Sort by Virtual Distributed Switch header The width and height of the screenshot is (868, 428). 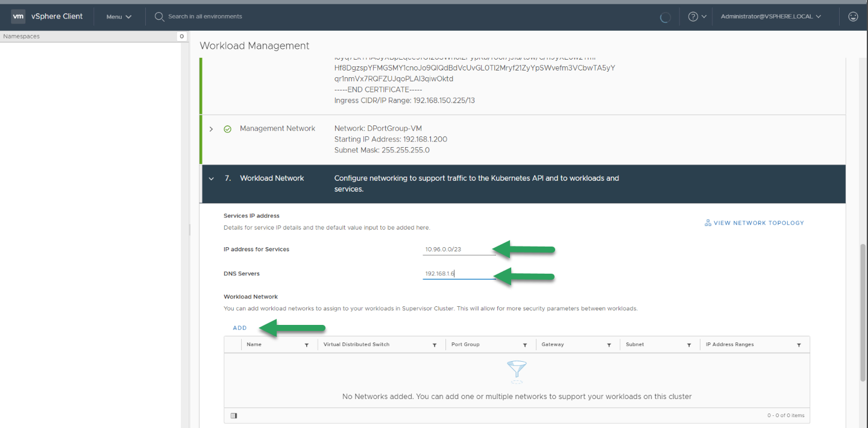pyautogui.click(x=356, y=345)
